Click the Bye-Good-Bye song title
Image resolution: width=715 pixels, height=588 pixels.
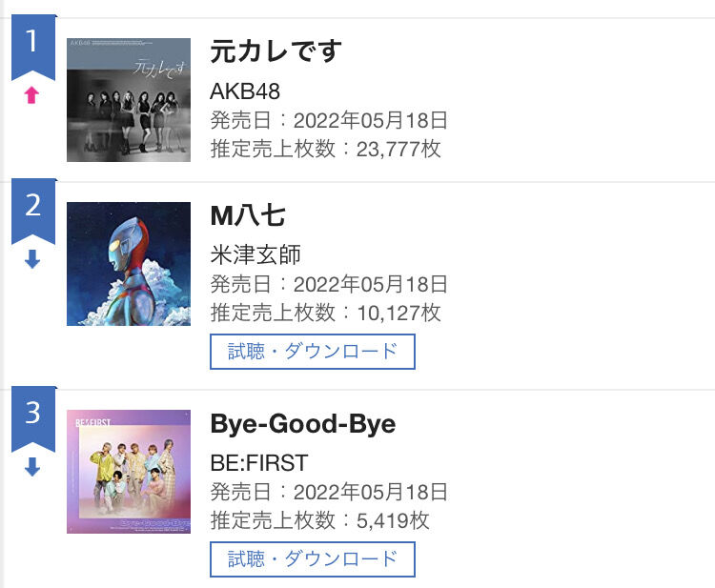tap(303, 424)
